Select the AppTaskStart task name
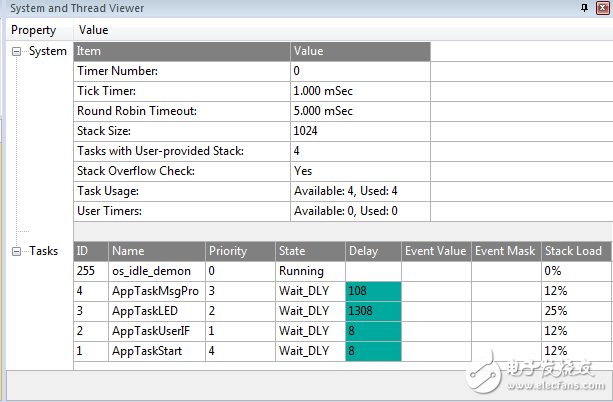Screen dimensions: 613x402 coord(147,351)
